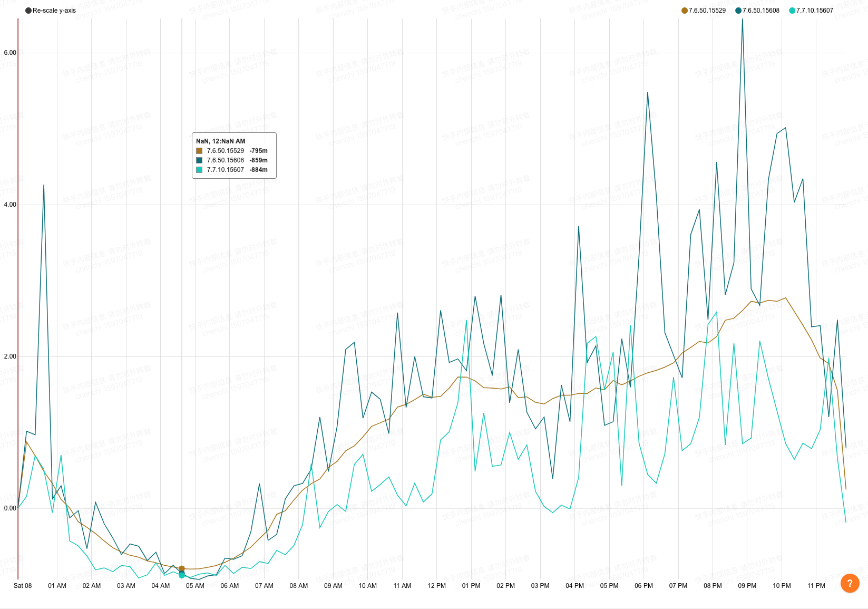Click the 7.7.10.15607 swatch in the tooltip
This screenshot has height=609, width=868.
199,170
